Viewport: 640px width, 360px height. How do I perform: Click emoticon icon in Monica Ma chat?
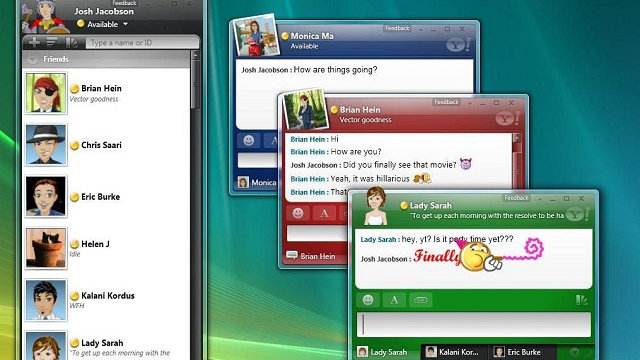[249, 141]
